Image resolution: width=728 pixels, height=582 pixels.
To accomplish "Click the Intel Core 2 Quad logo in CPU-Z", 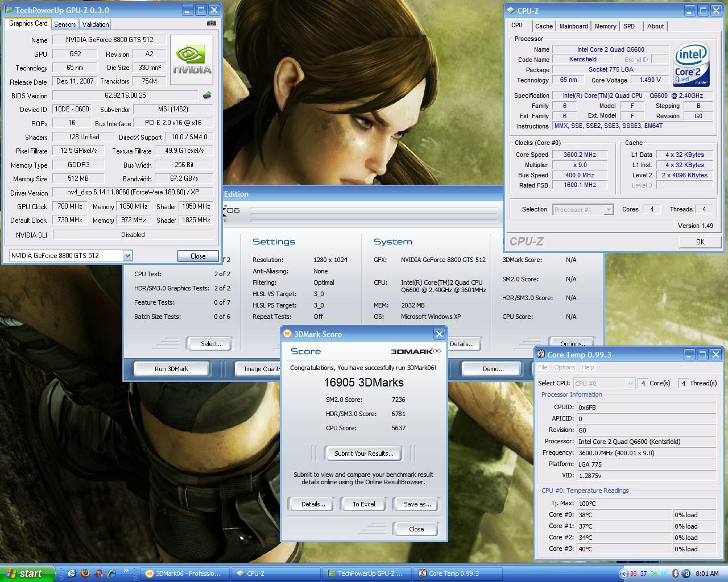I will (x=690, y=64).
